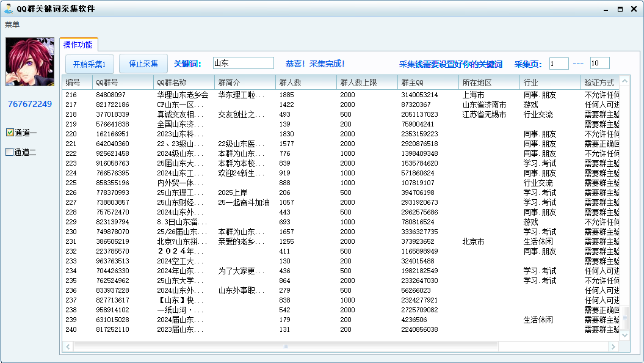644x363 pixels.
Task: Minimize the window
Action: coord(606,9)
